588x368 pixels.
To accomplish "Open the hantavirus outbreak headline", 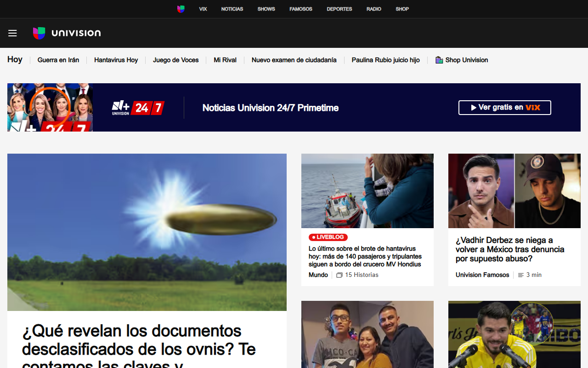I will [365, 257].
